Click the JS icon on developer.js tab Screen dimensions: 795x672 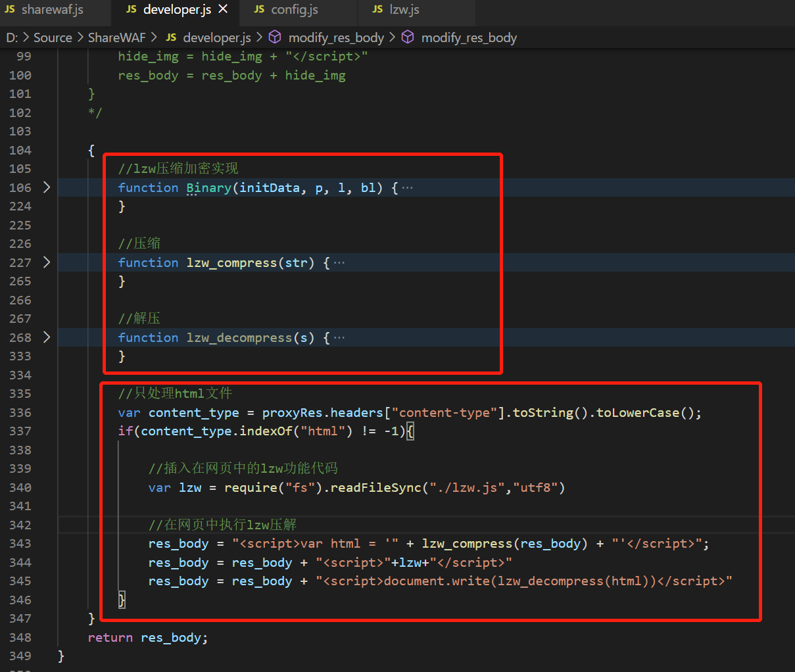tap(132, 9)
